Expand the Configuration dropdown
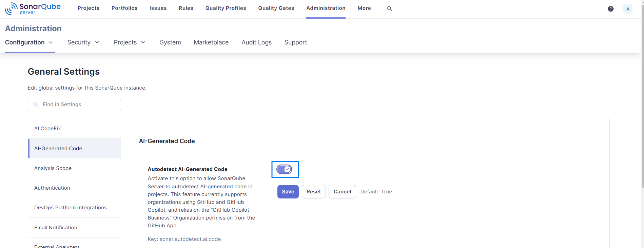This screenshot has height=248, width=644. pyautogui.click(x=29, y=42)
